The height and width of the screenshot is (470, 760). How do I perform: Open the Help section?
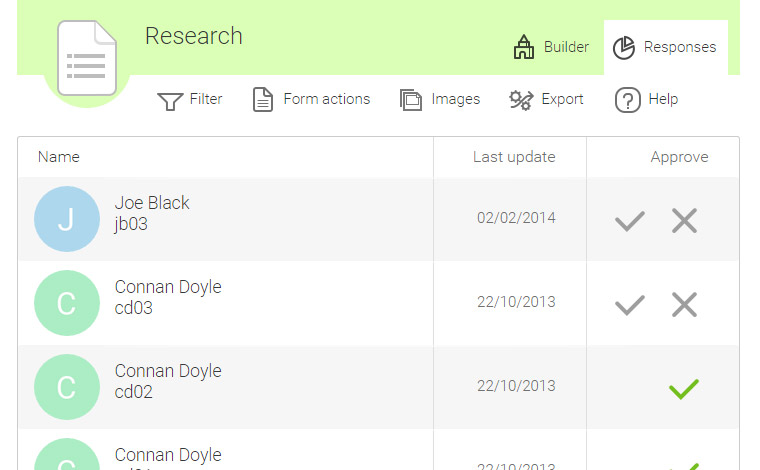(x=647, y=100)
